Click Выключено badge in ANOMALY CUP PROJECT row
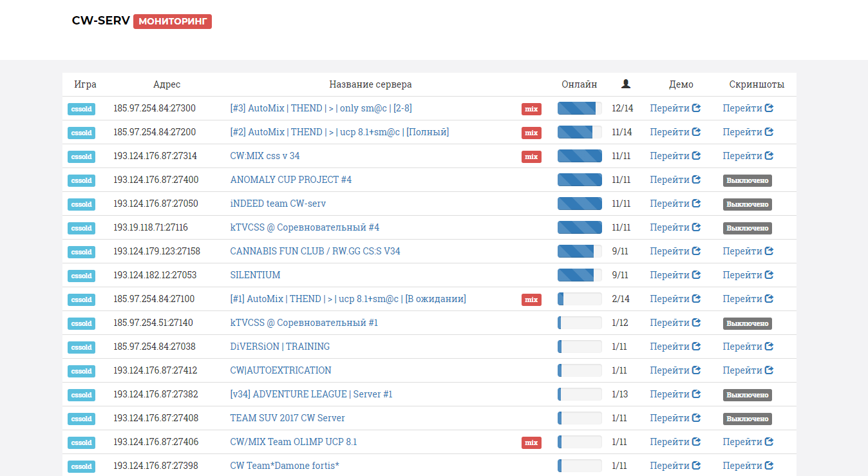This screenshot has height=476, width=868. (x=747, y=180)
